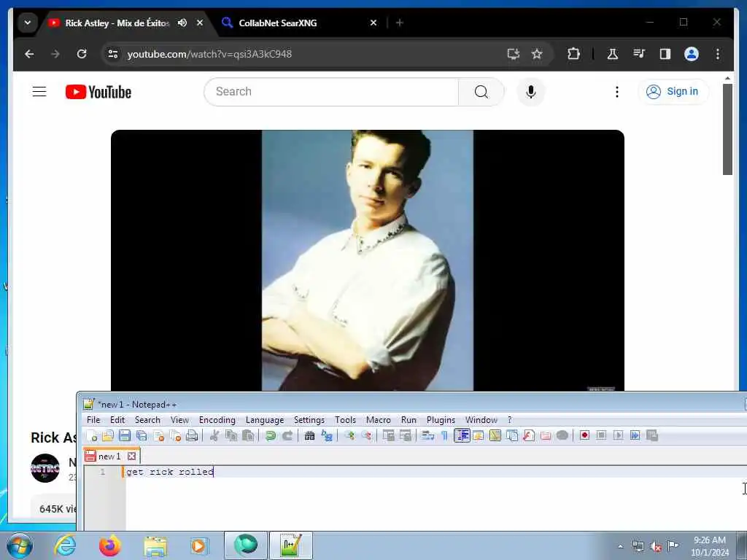Click the install app icon in address bar

point(513,54)
